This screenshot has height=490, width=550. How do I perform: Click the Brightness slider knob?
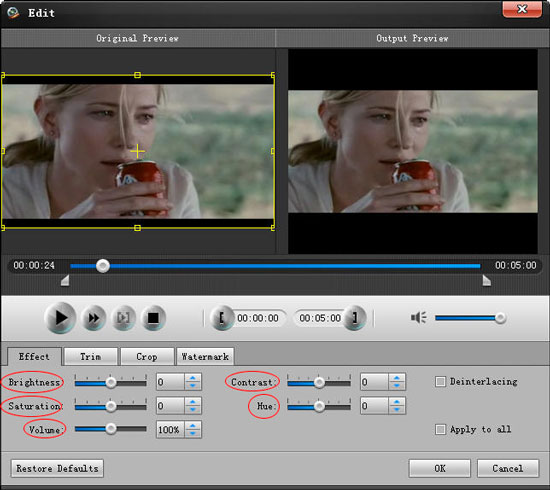(111, 383)
